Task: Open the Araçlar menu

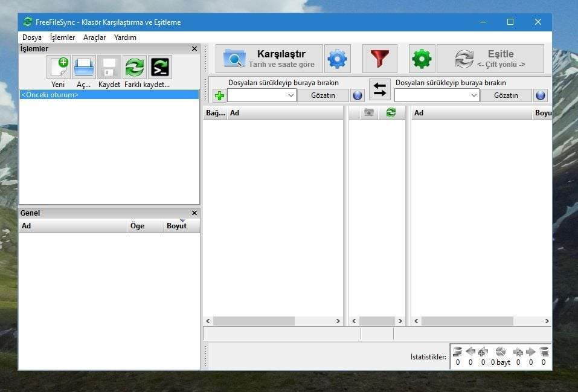Action: point(94,37)
